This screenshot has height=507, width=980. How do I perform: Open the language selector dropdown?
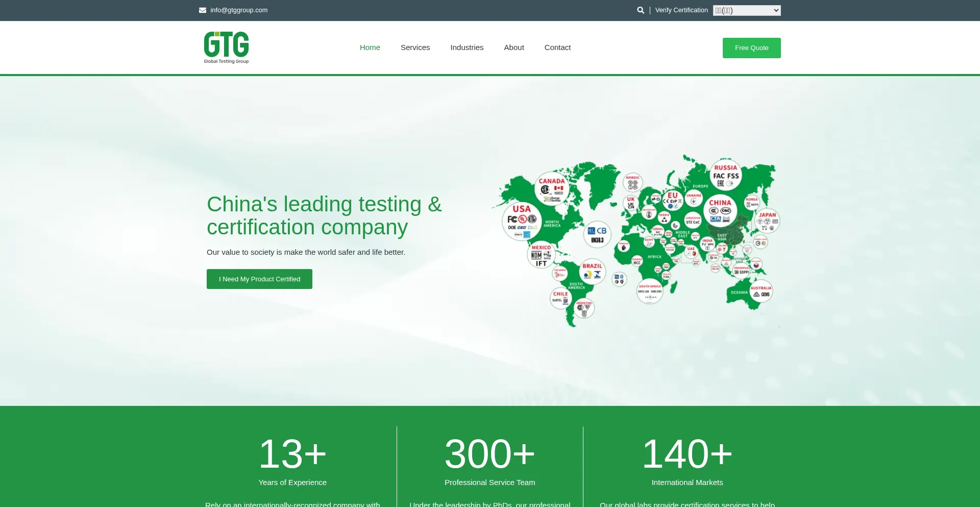[746, 10]
